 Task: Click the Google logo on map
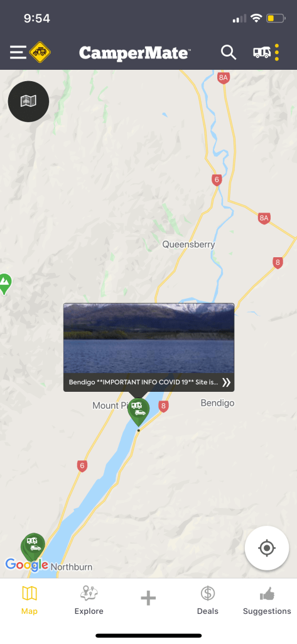tap(26, 565)
